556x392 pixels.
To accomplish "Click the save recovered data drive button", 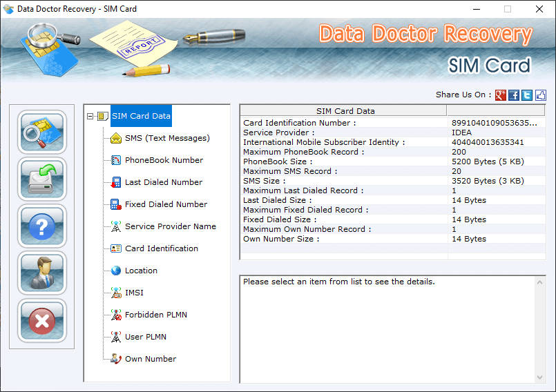I will tap(42, 179).
